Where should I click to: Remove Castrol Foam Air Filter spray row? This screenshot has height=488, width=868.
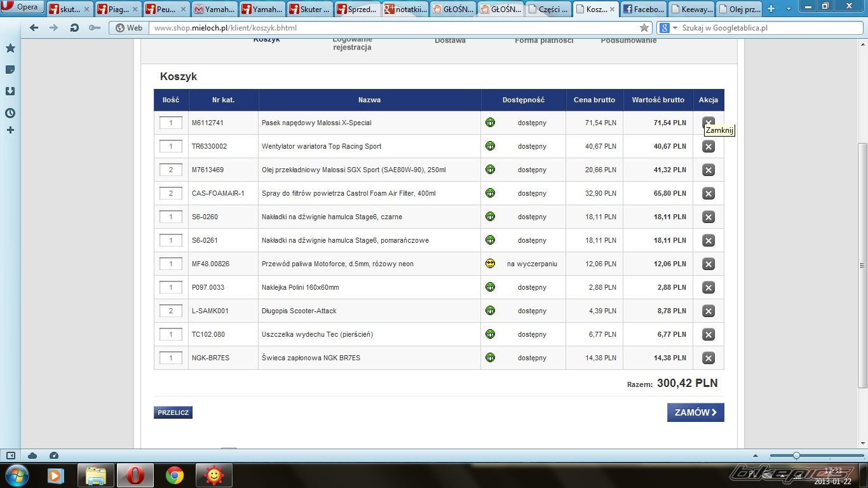709,193
